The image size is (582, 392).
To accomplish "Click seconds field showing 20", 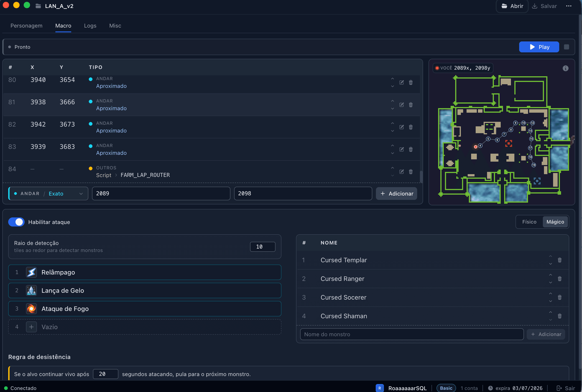I will tap(105, 374).
